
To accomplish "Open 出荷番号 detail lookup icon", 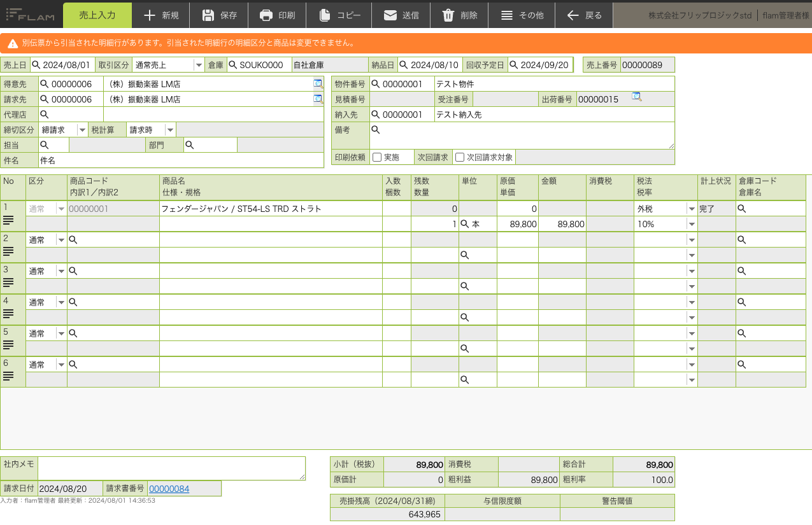I will (x=636, y=97).
